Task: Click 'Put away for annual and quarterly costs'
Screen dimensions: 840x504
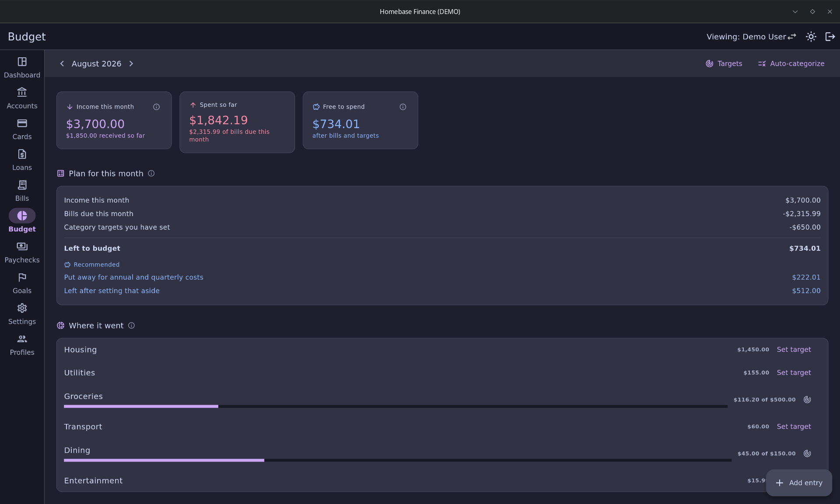Action: pos(133,277)
